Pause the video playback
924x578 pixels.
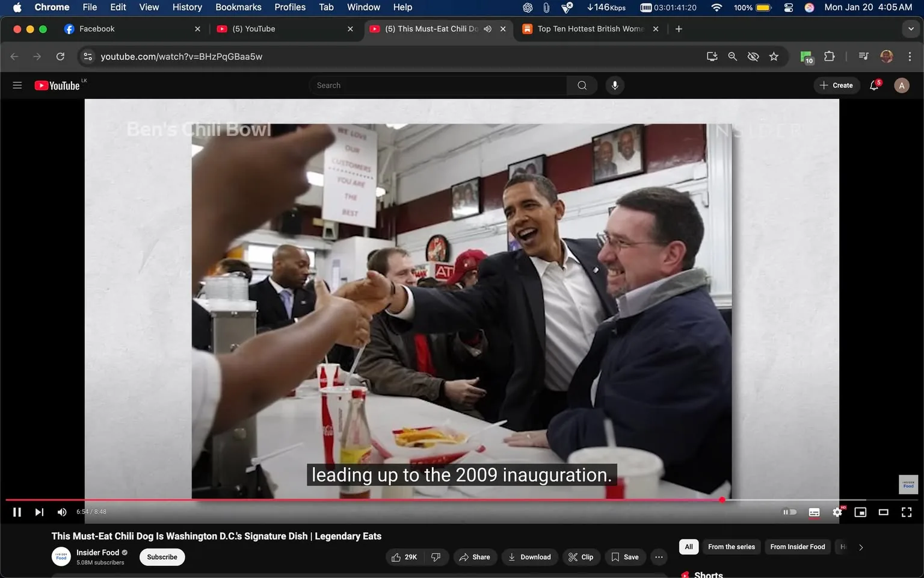tap(17, 512)
